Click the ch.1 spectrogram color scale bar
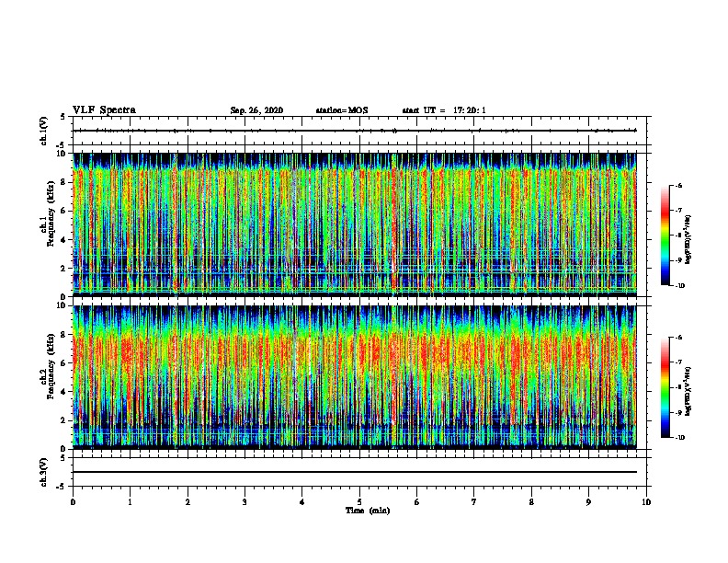The width and height of the screenshot is (728, 563). click(665, 236)
